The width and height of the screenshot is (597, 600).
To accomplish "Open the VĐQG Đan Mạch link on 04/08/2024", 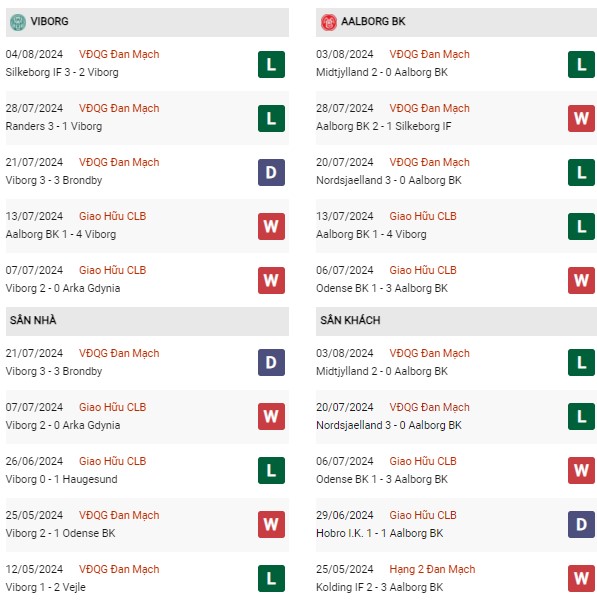I will pos(119,54).
